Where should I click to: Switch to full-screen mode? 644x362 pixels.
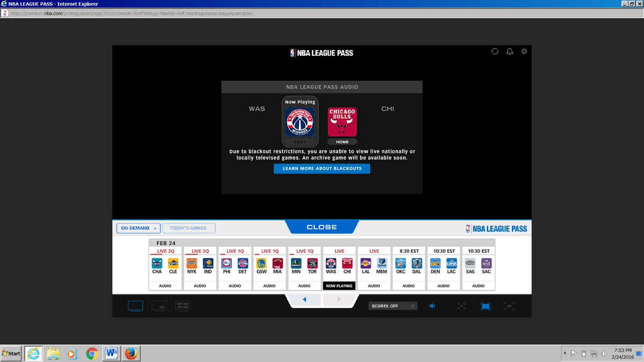tap(509, 306)
